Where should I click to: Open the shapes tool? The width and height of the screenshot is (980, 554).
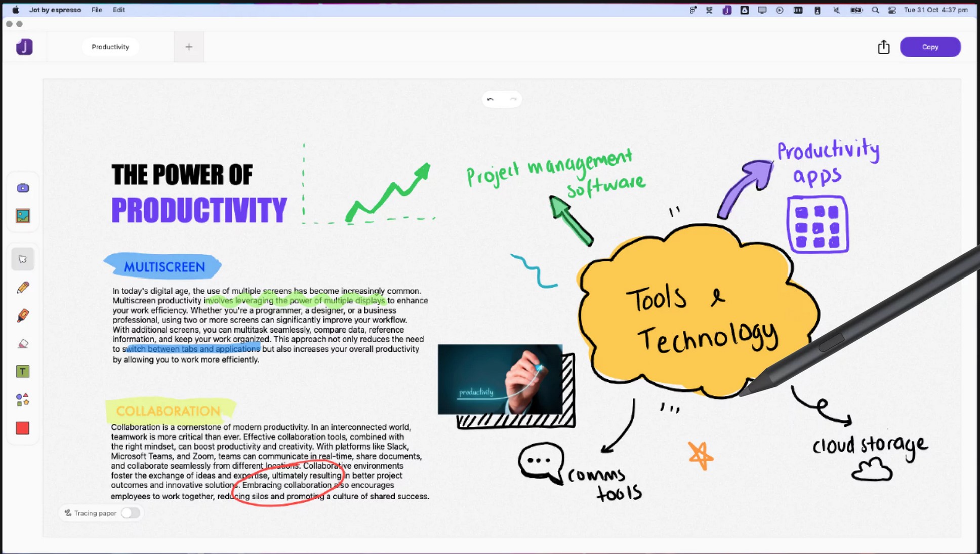23,400
